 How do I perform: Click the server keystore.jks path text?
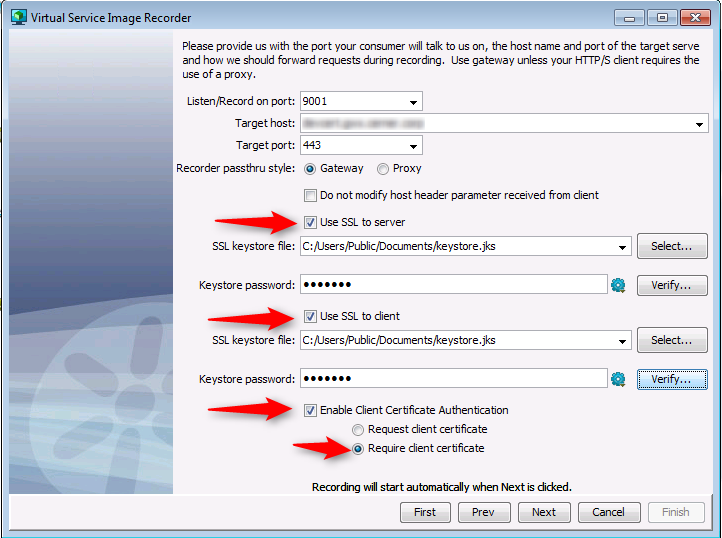399,246
